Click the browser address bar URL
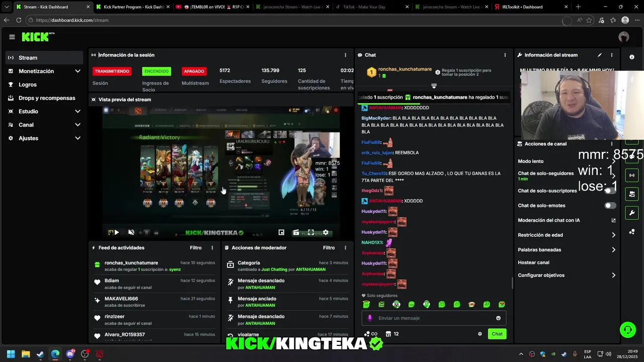 pyautogui.click(x=72, y=20)
